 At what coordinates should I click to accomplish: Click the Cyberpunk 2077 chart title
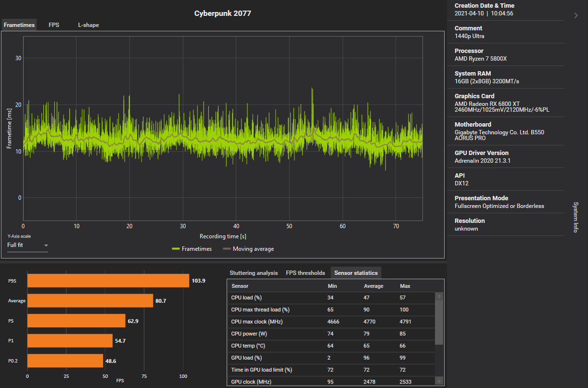[222, 13]
